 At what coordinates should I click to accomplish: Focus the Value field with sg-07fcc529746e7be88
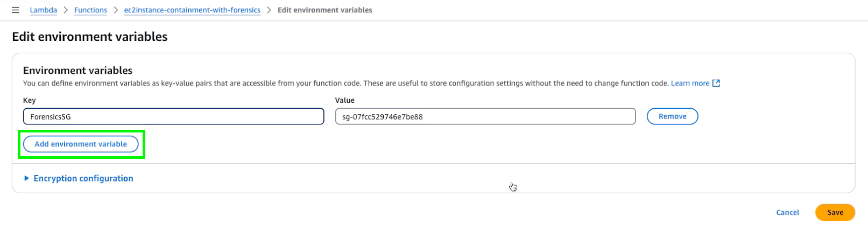point(485,116)
